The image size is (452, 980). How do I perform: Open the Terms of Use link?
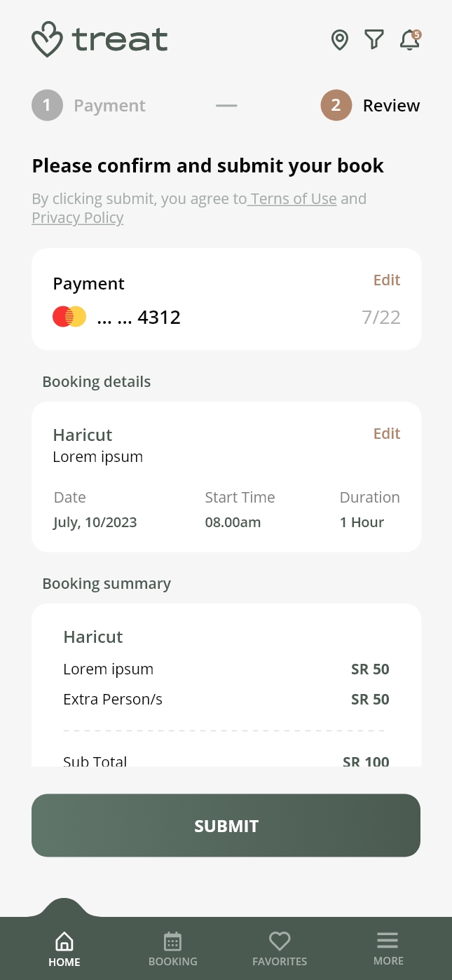294,199
